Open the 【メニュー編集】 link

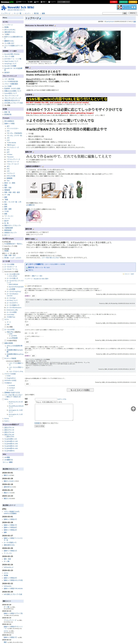click(x=8, y=462)
